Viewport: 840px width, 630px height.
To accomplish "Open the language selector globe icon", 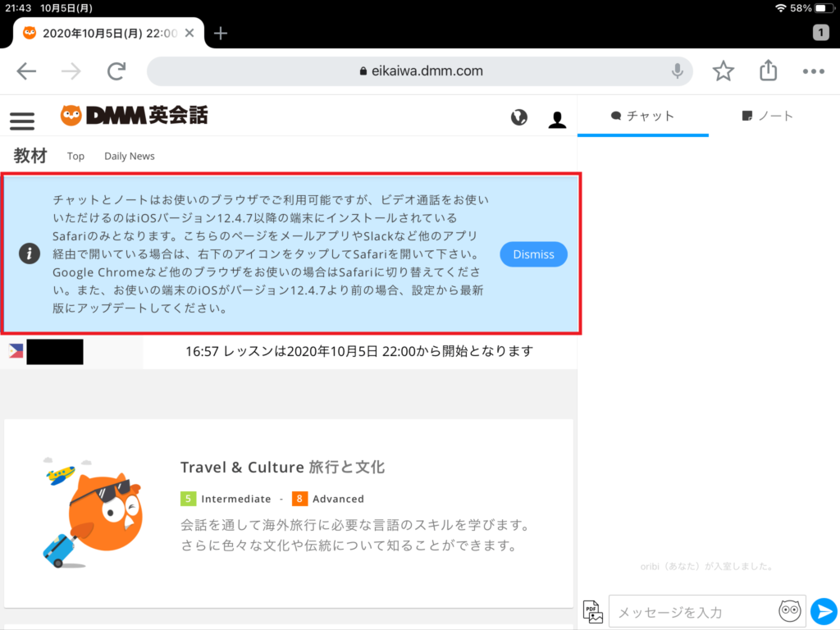I will coord(519,117).
